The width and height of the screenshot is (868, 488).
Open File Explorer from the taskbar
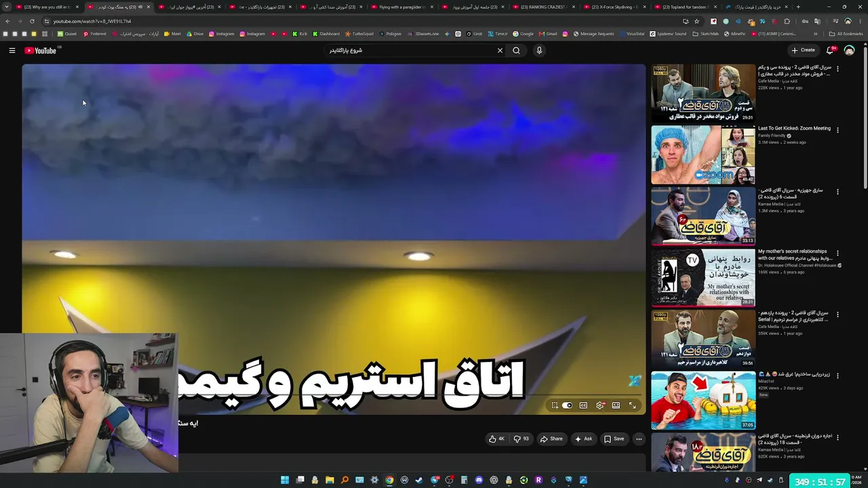pyautogui.click(x=330, y=480)
